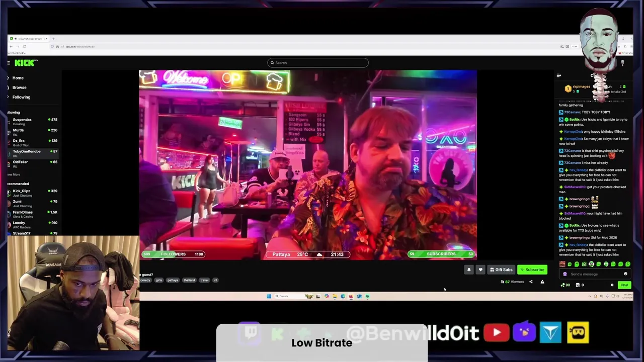Click the YouTube icon in overlay
Screen dimensions: 644x362
(497, 333)
